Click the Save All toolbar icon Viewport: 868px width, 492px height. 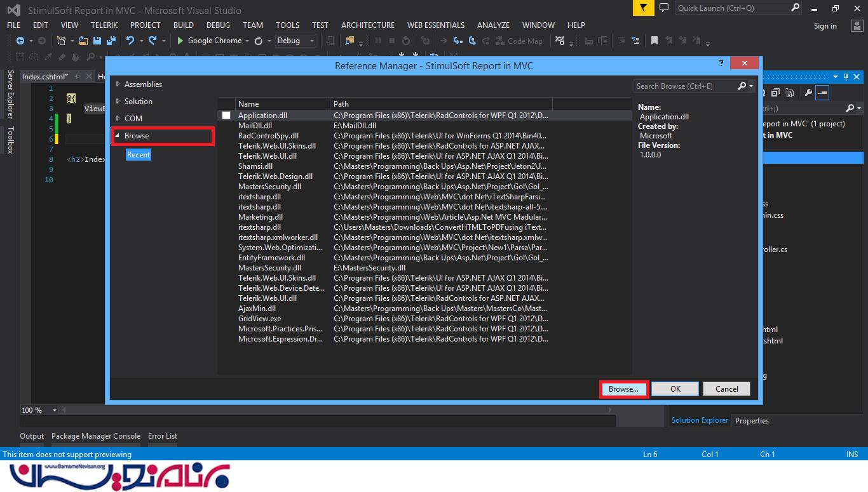pos(111,41)
